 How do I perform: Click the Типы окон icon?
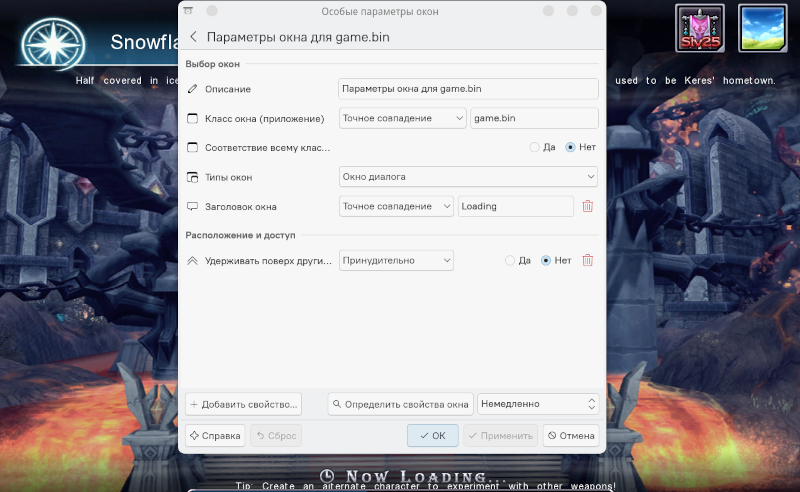(192, 177)
